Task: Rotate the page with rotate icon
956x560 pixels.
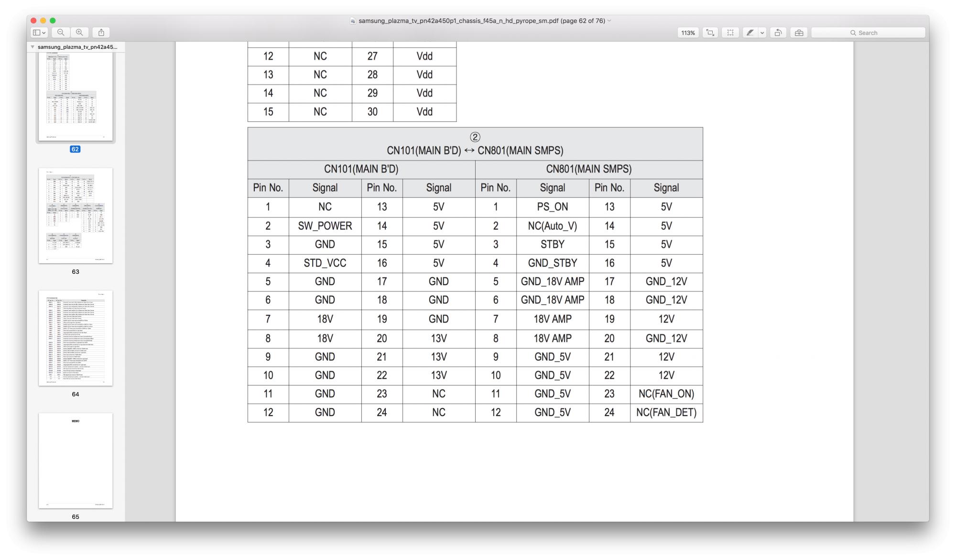Action: tap(778, 32)
